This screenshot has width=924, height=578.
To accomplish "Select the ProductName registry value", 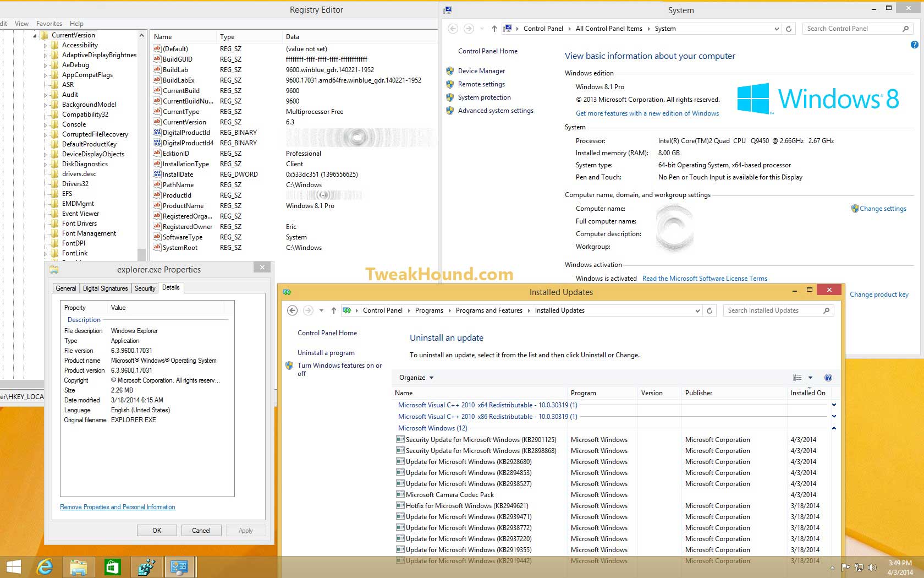I will click(183, 206).
